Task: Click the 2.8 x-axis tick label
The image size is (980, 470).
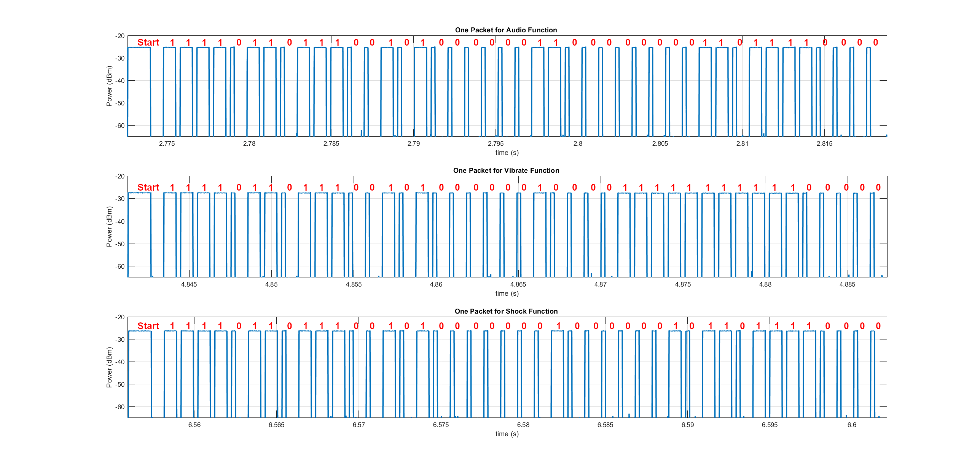Action: [578, 143]
